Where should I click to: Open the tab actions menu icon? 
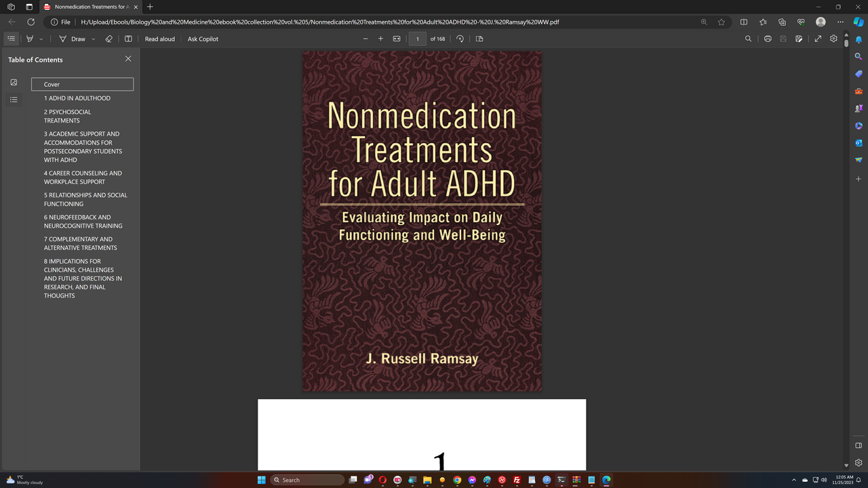coord(29,7)
